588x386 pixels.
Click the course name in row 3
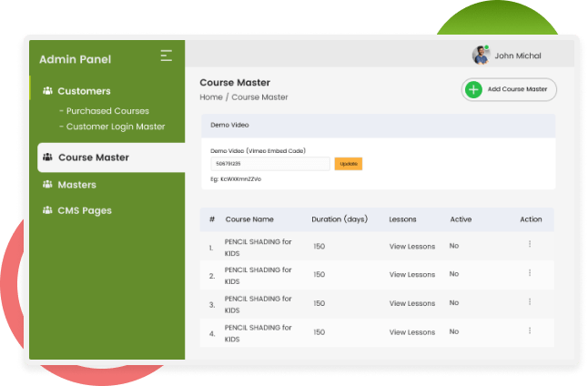[258, 305]
